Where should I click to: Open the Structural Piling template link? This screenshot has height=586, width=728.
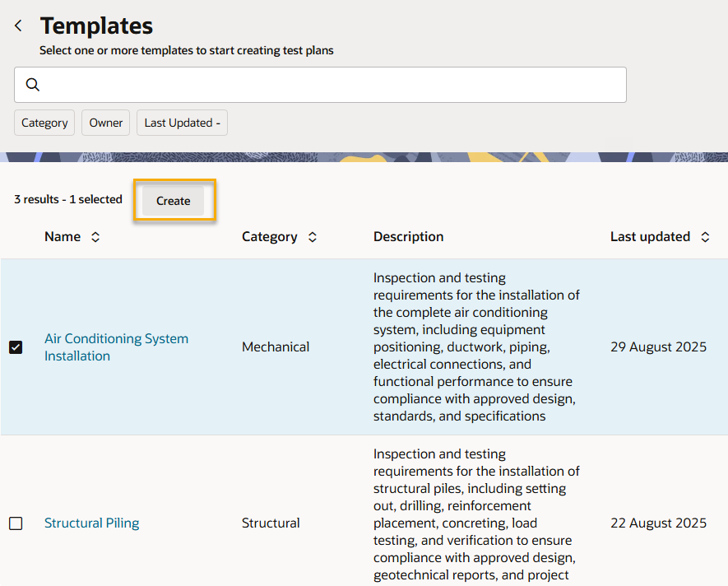point(91,523)
